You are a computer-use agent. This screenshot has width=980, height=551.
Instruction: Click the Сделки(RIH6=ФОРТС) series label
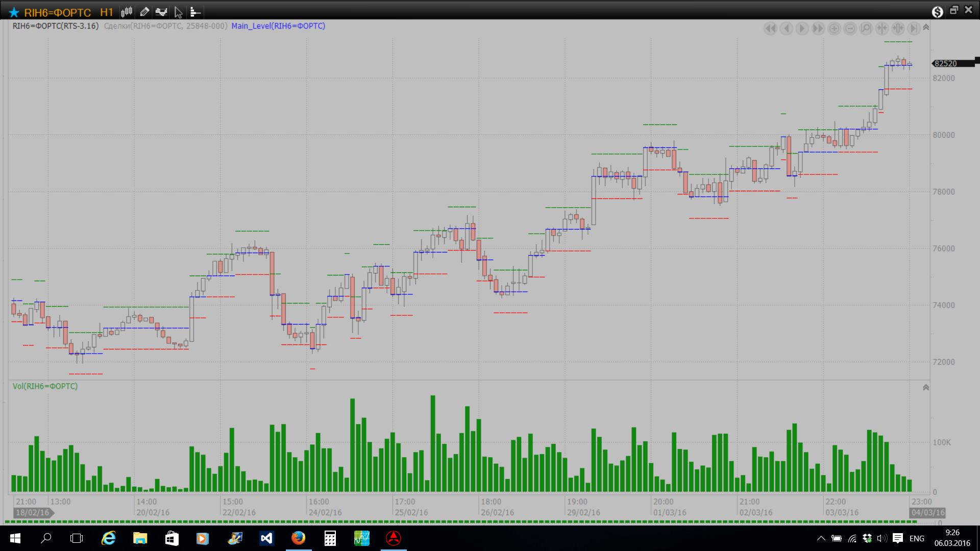(x=165, y=26)
